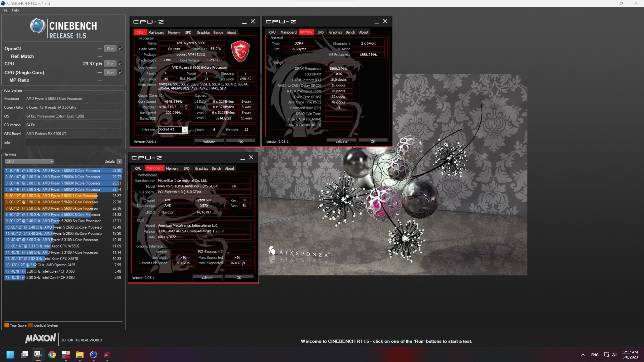The image size is (644, 362).
Task: Click the Info input field
Action: pos(73,142)
